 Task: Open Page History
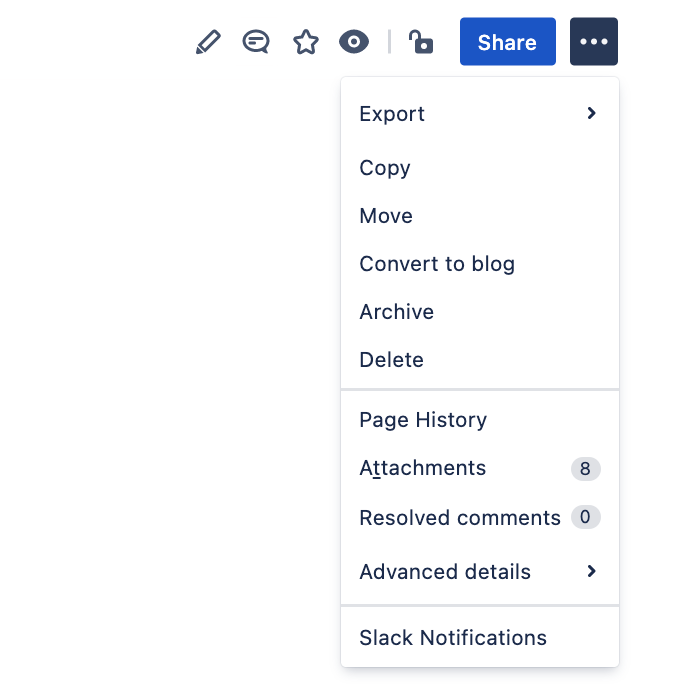click(x=423, y=420)
